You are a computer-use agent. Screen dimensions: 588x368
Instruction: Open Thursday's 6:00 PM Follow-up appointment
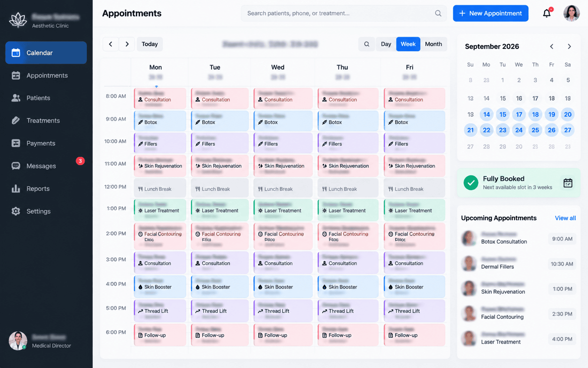click(x=348, y=335)
